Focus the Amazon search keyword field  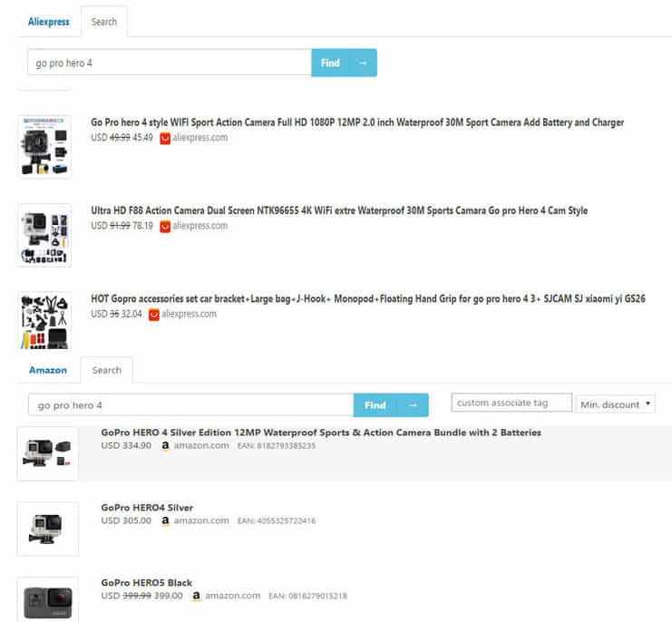point(190,404)
